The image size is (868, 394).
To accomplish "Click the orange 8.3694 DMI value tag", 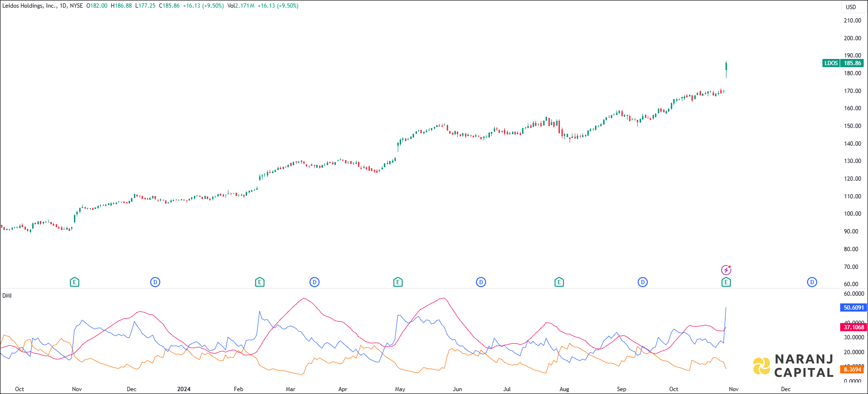I will point(852,370).
